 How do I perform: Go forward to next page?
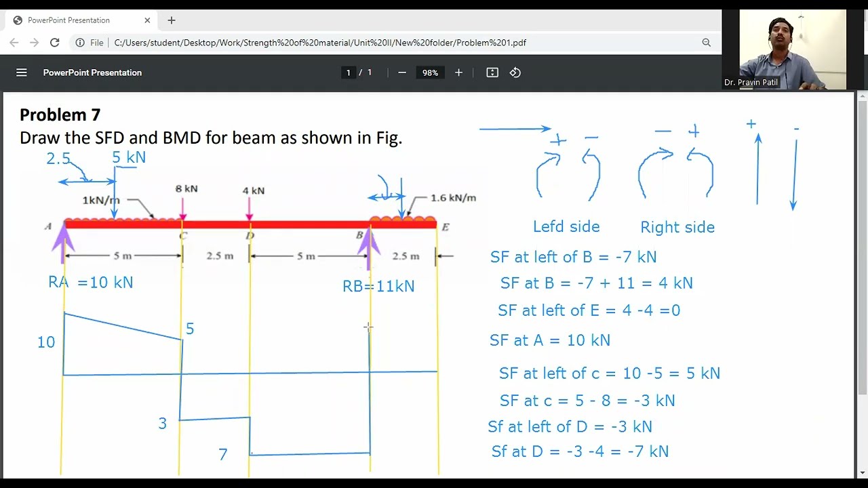pyautogui.click(x=35, y=42)
